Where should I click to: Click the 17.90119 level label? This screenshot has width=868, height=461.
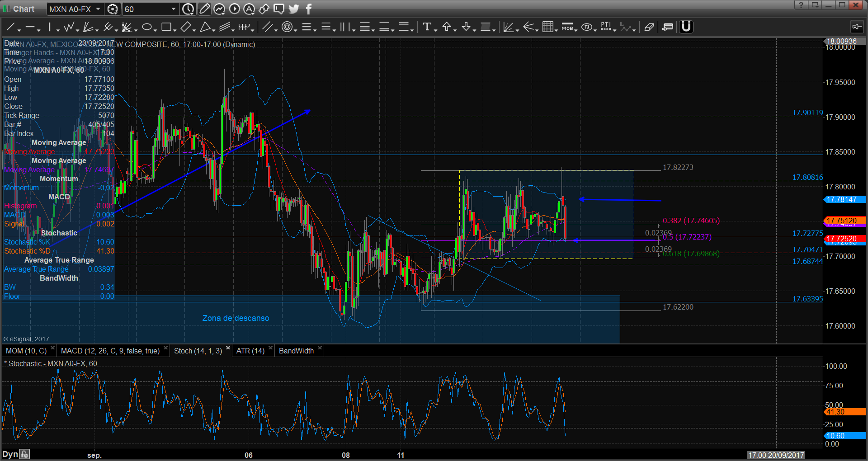point(807,113)
